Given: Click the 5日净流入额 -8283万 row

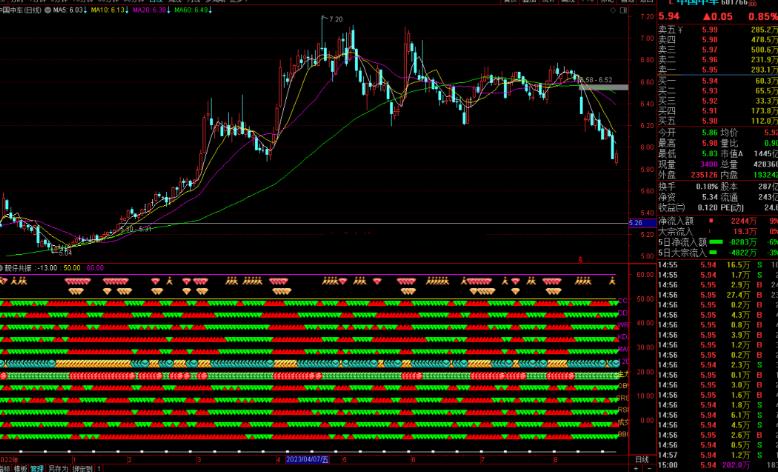Looking at the screenshot, I should [718, 242].
